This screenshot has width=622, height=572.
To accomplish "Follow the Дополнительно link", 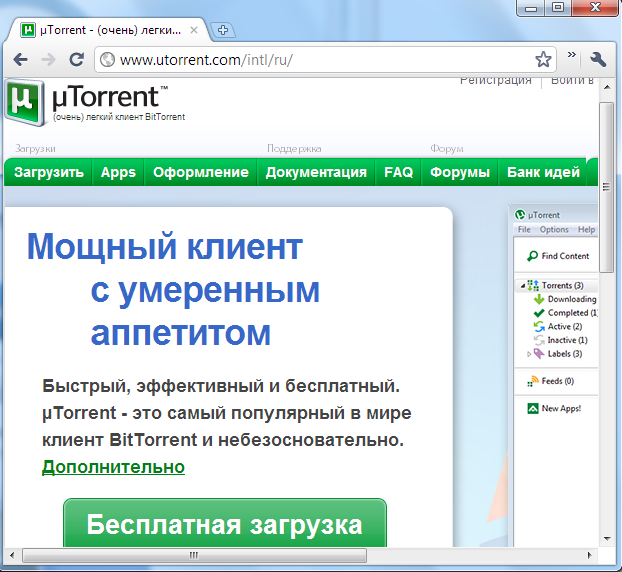I will (113, 467).
